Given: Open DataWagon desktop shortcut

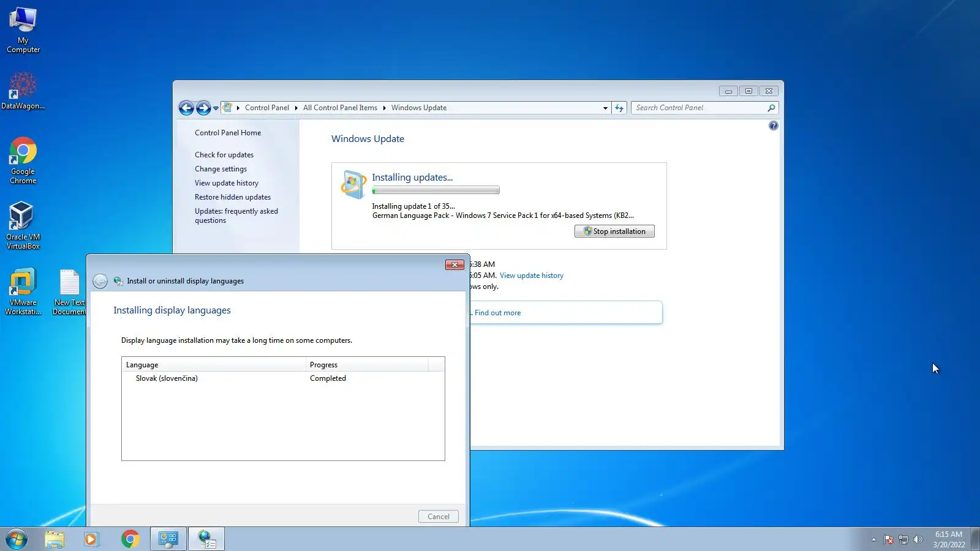Looking at the screenshot, I should pyautogui.click(x=23, y=91).
